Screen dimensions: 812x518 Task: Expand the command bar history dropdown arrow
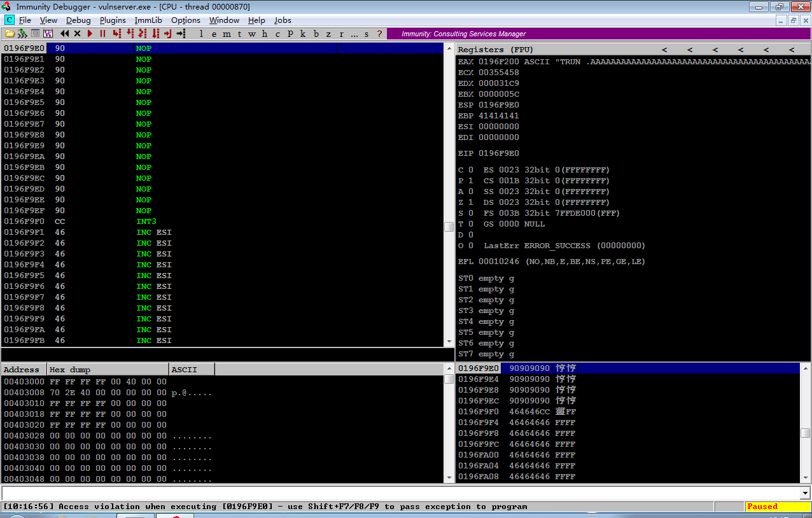click(x=805, y=493)
